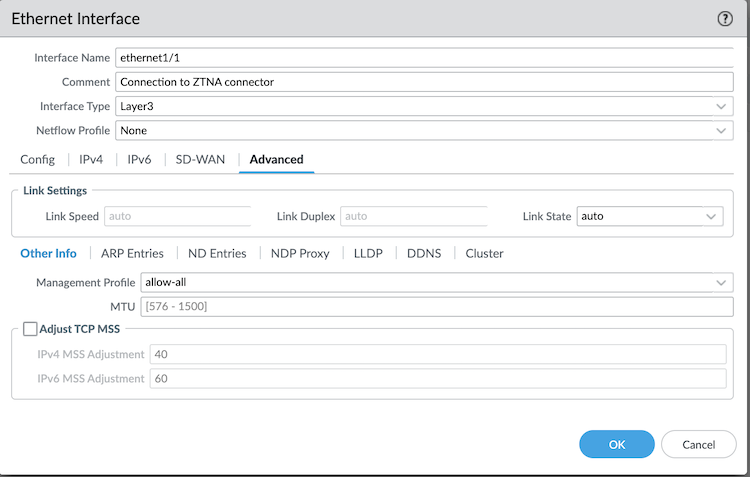Open the Interface Type dropdown
The image size is (750, 477).
pos(424,106)
